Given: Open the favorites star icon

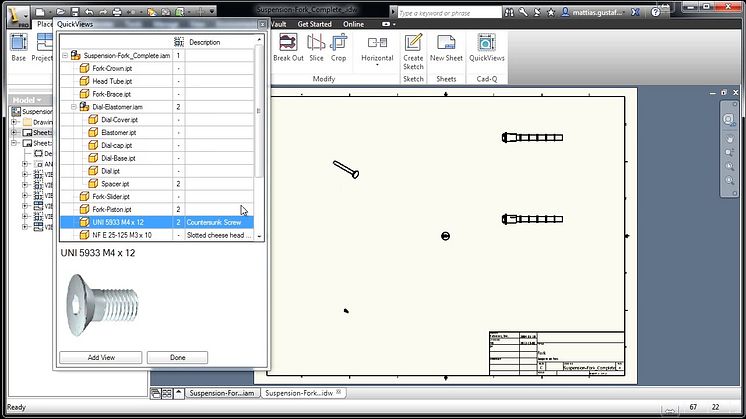Looking at the screenshot, I should pyautogui.click(x=550, y=12).
